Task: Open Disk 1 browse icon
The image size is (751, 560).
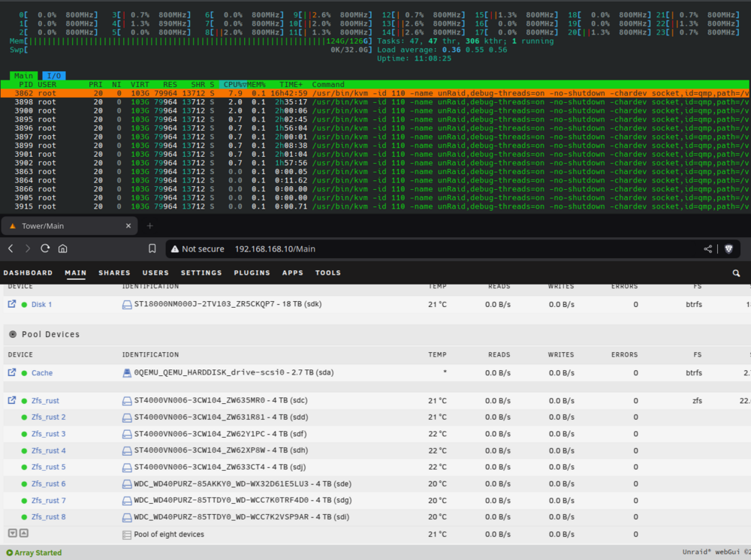Action: click(12, 304)
